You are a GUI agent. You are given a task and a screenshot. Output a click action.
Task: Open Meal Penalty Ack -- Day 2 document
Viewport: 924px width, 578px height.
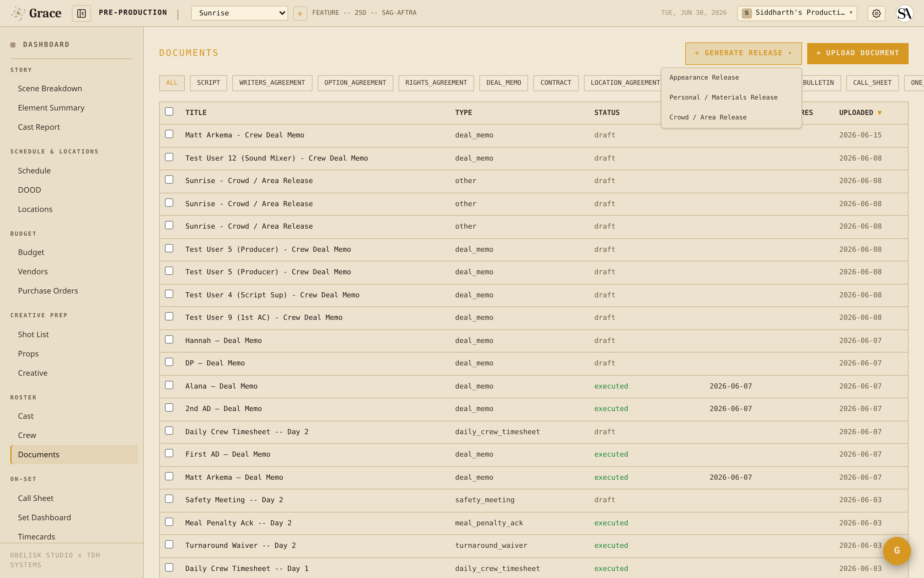pyautogui.click(x=238, y=523)
